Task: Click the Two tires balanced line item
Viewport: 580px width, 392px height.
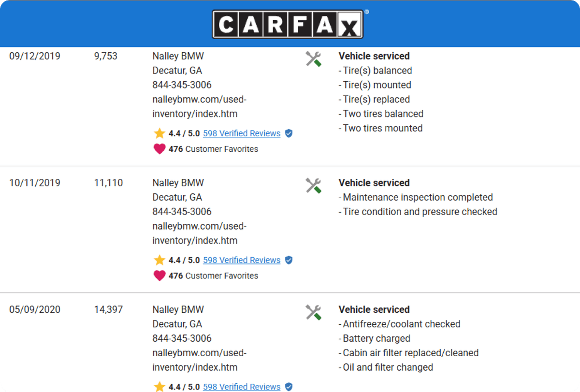Action: [381, 114]
